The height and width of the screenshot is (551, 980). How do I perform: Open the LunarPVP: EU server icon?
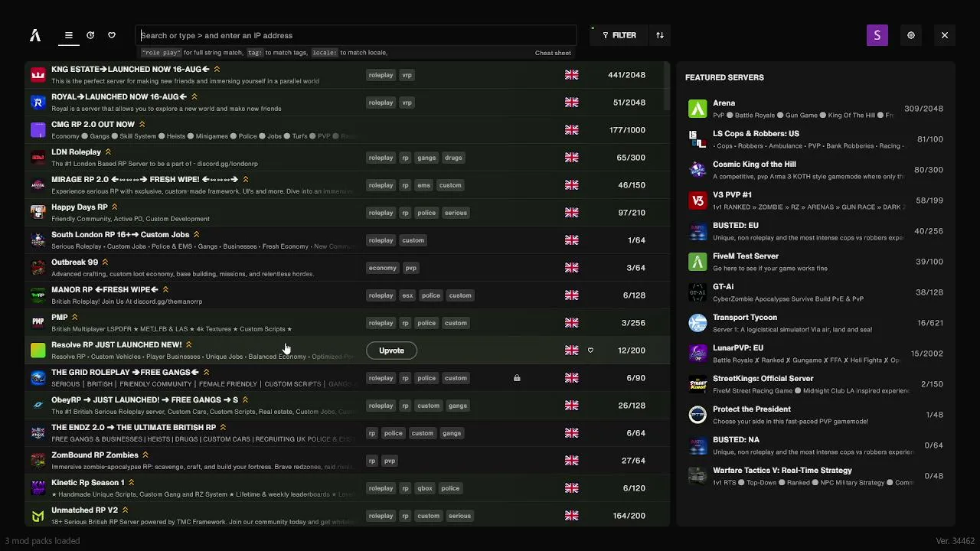click(x=697, y=354)
